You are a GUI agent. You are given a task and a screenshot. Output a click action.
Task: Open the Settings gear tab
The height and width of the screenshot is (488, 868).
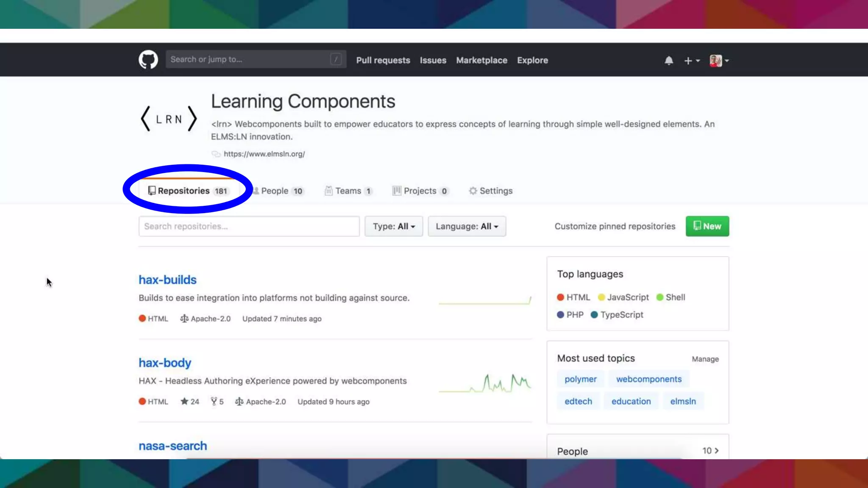pos(490,191)
